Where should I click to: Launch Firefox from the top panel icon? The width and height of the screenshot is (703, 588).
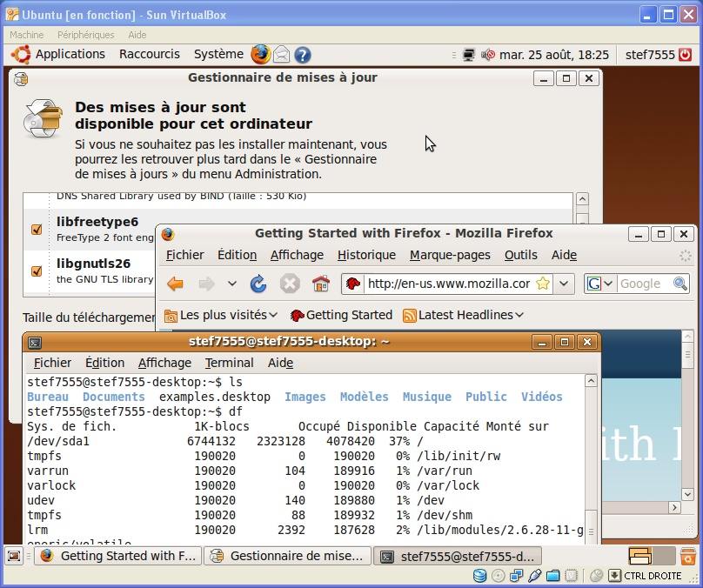[x=260, y=55]
